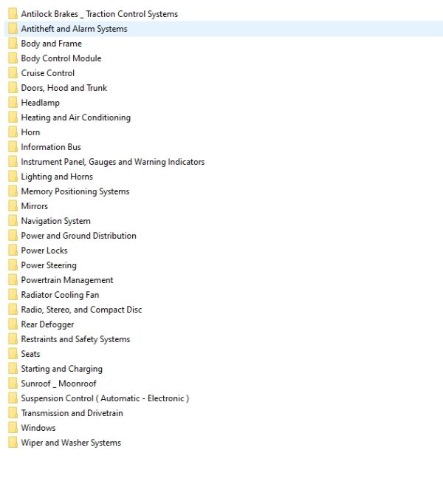
Task: Click the 'Antitheft and Alarm Systems' folder name
Action: pos(75,29)
